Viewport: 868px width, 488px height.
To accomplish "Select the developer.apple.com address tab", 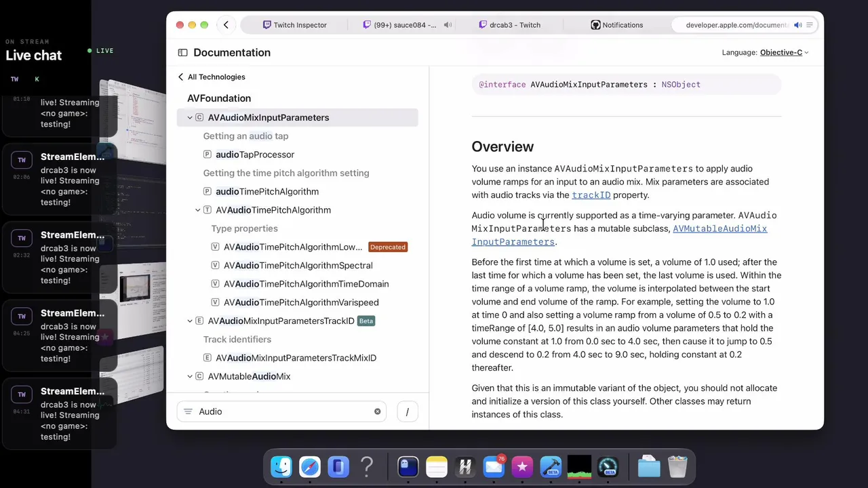I will tap(736, 25).
